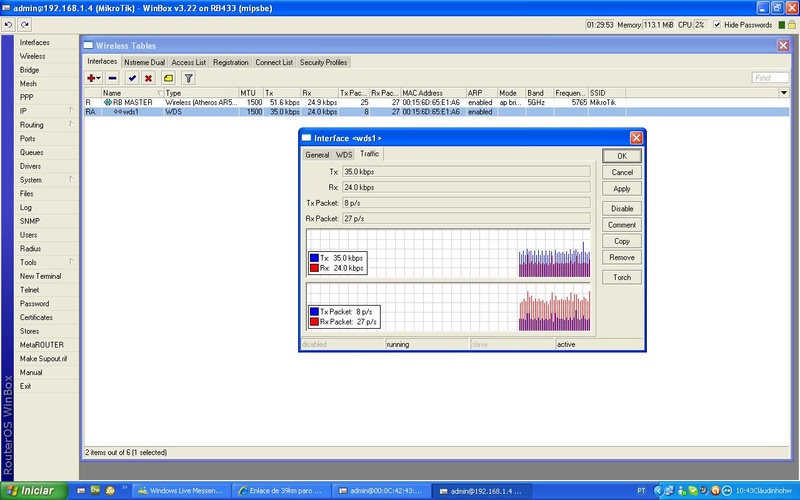Click the yellow comment note icon
Screen dimensions: 800x500
[168, 78]
